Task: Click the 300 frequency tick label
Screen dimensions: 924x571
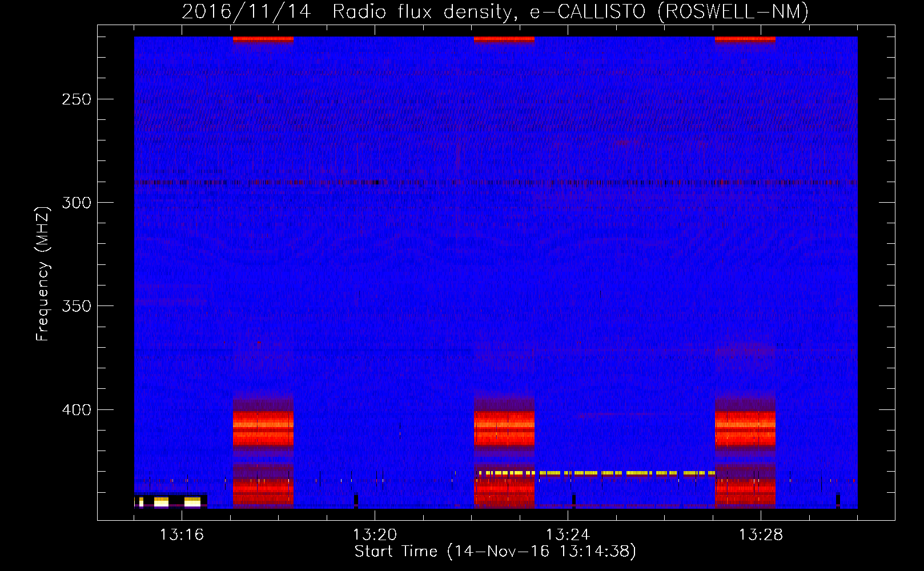Action: [77, 203]
